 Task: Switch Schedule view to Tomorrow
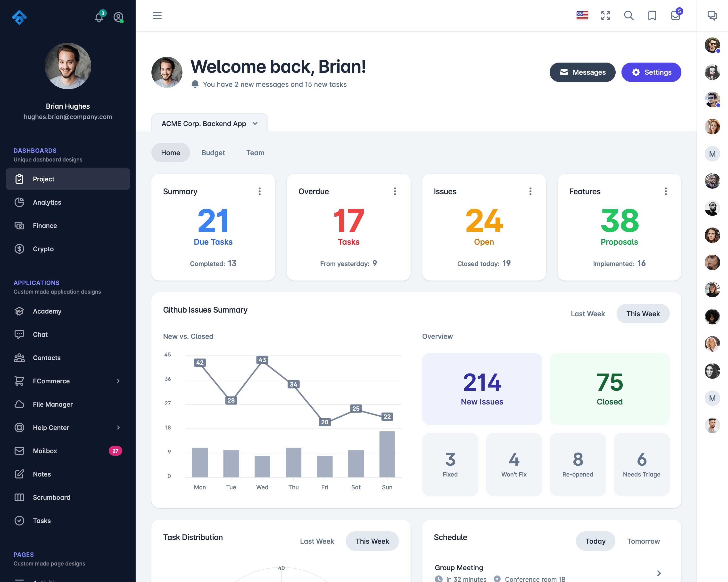643,541
